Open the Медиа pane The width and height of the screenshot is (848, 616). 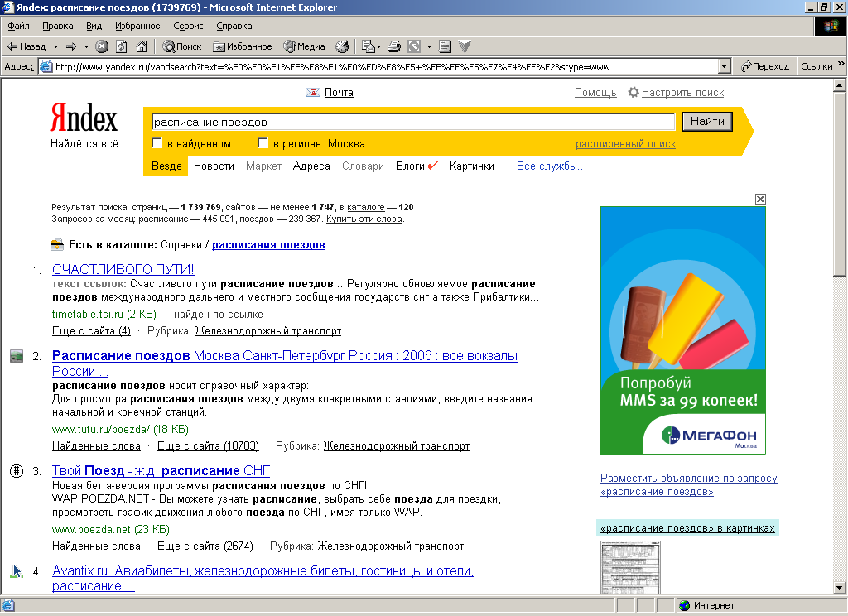tap(305, 46)
